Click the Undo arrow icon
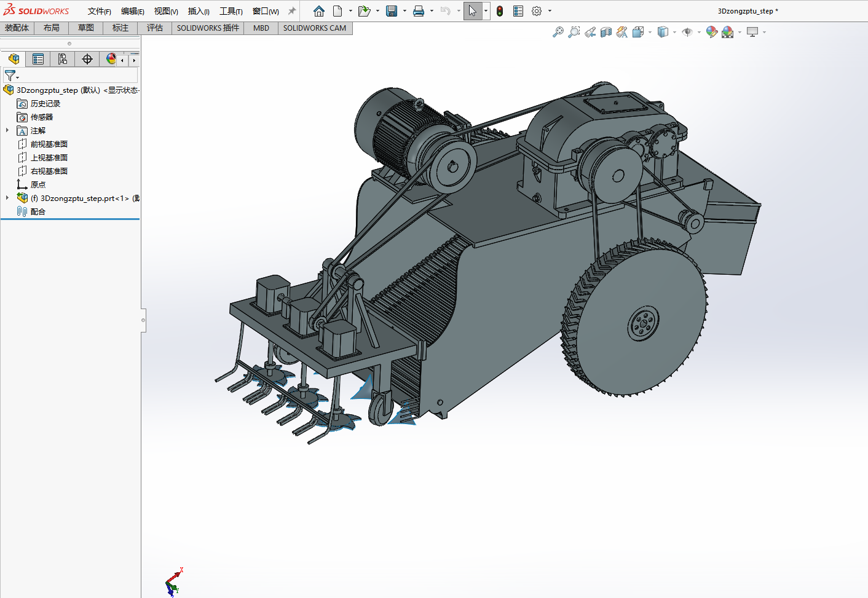The width and height of the screenshot is (868, 598). tap(446, 11)
